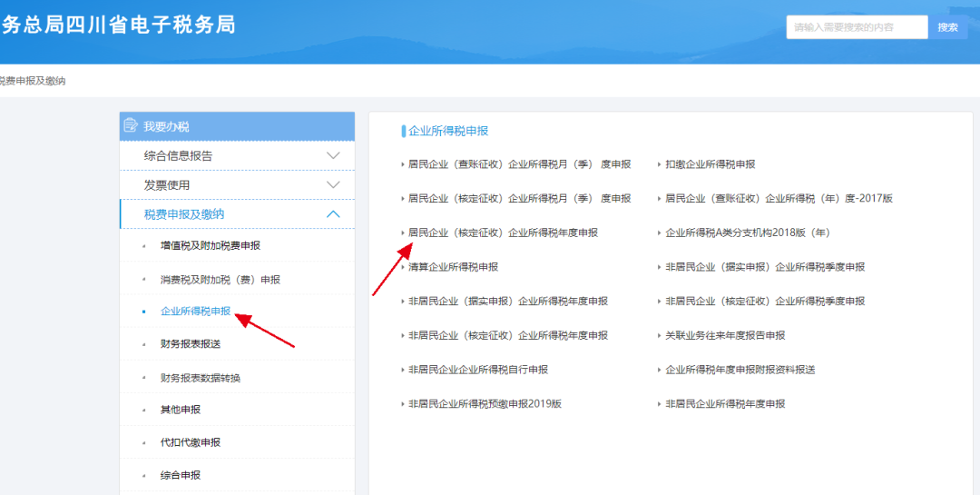Screen dimensions: 980x495
Task: Open 非居民企业所得税年度申报 link
Action: click(x=725, y=404)
